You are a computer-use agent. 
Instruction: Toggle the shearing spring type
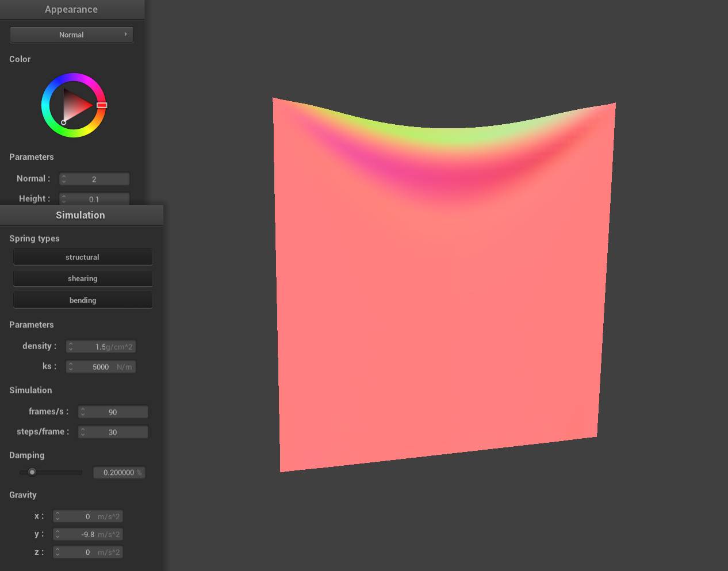82,278
